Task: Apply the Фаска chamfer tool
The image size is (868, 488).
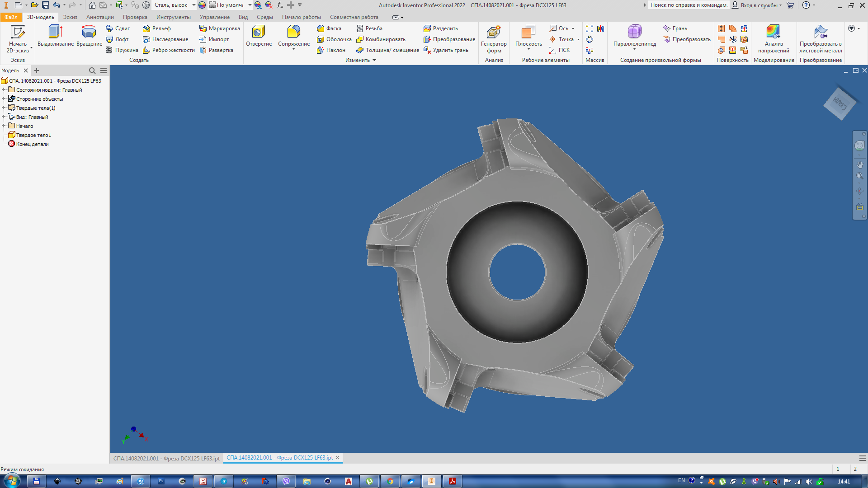Action: [329, 28]
